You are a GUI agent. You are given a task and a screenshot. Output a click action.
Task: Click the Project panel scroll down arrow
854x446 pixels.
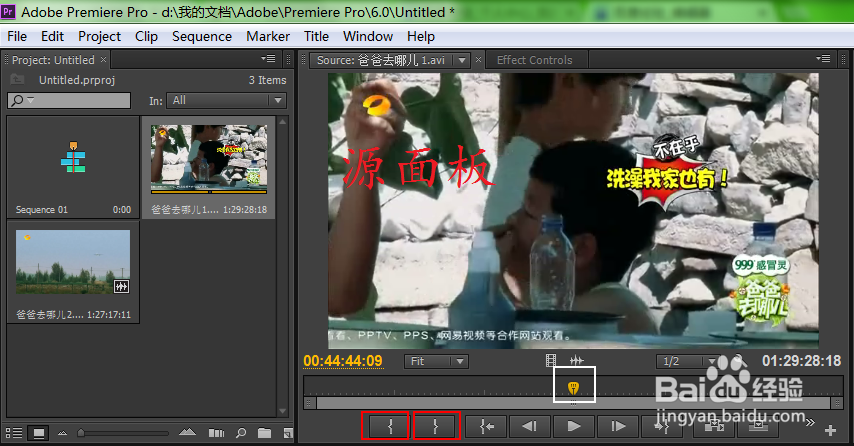282,411
